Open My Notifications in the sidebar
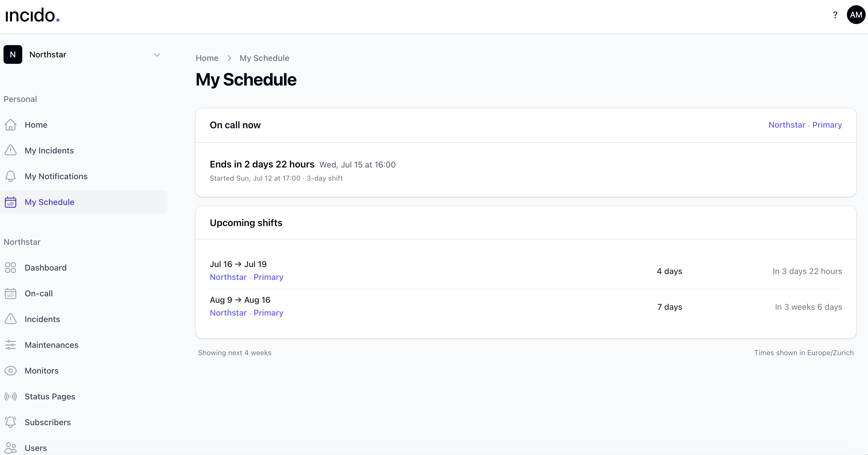The image size is (868, 455). pos(83,177)
